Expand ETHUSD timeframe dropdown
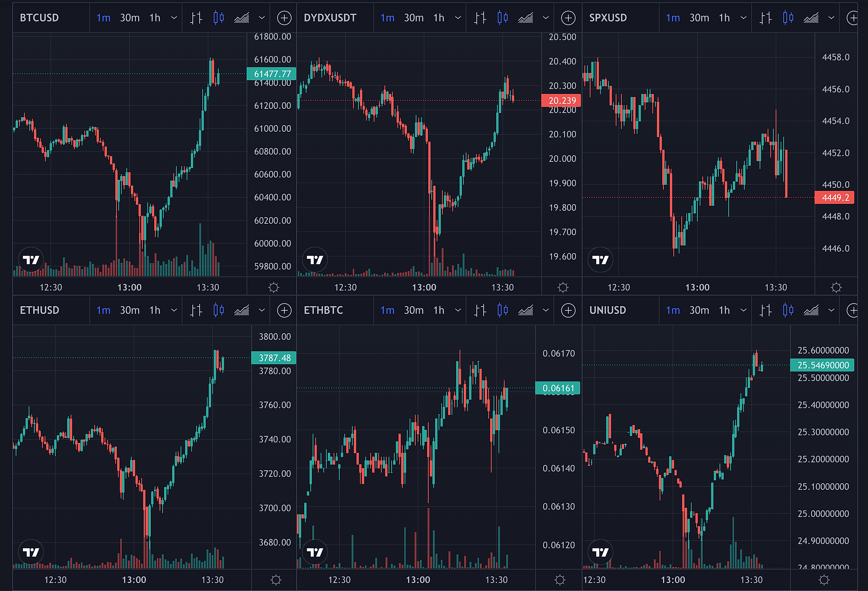 click(x=174, y=310)
